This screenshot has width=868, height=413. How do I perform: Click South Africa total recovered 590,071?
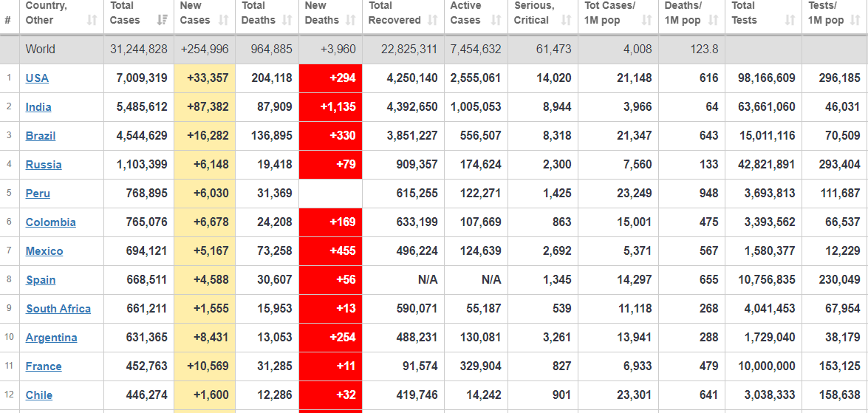(x=417, y=308)
